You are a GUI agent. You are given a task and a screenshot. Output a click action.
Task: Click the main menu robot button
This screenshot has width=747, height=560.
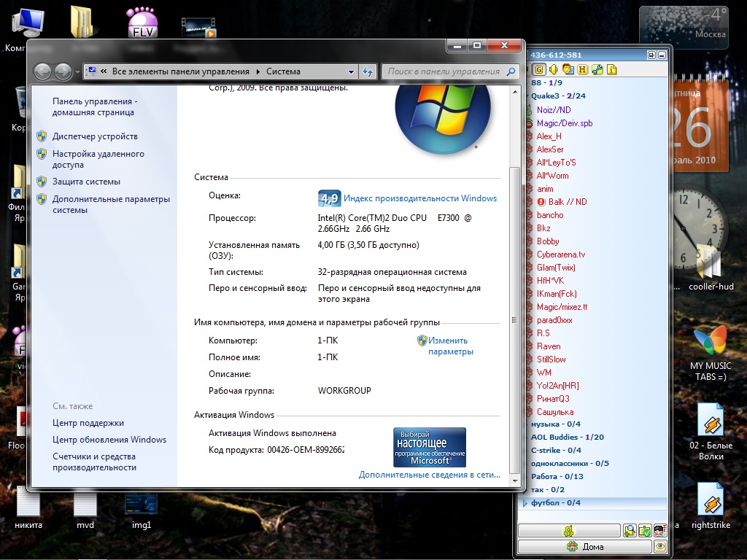tap(569, 531)
